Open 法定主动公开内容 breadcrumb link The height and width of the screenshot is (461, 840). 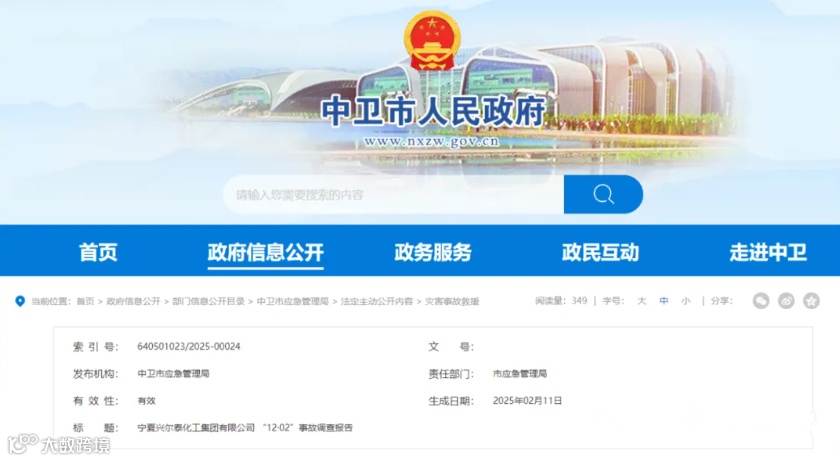click(377, 301)
